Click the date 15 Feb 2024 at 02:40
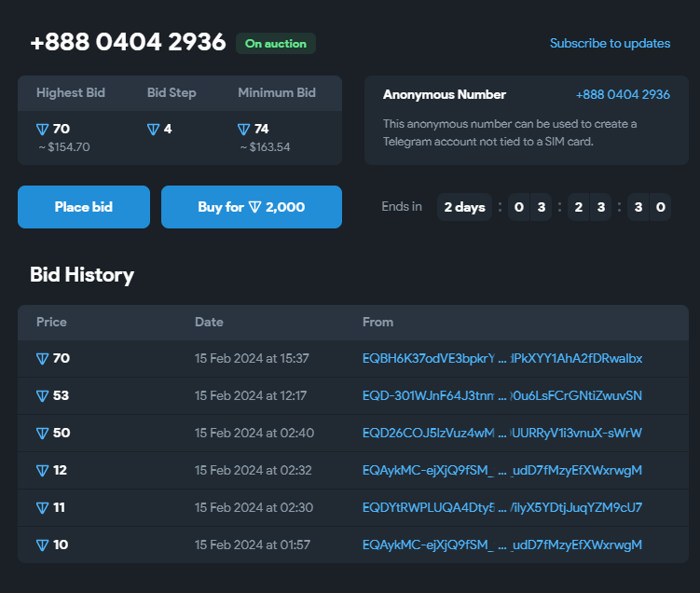This screenshot has width=700, height=593. (x=254, y=434)
